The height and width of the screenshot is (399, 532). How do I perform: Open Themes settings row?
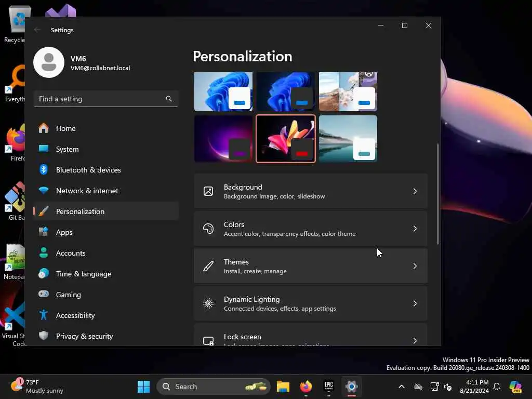tap(311, 266)
